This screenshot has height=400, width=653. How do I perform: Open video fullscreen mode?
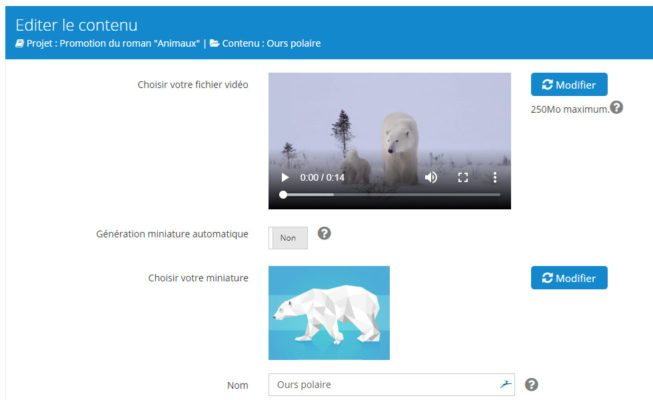463,178
